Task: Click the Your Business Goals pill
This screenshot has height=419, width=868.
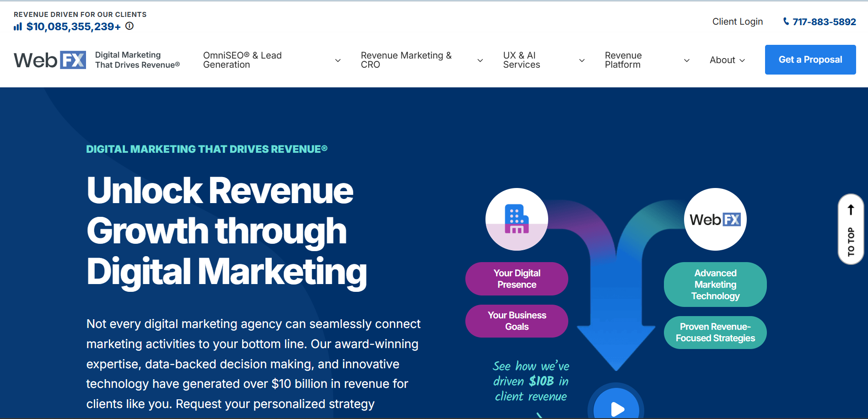Action: click(516, 321)
